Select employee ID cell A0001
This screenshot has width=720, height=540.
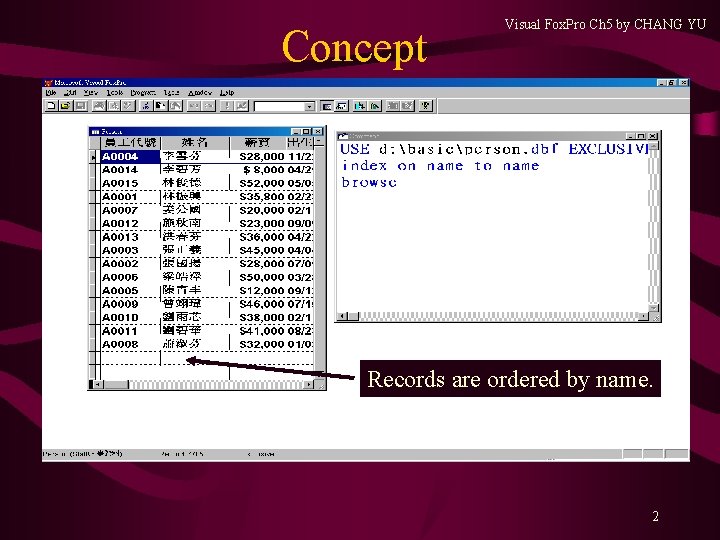[130, 197]
